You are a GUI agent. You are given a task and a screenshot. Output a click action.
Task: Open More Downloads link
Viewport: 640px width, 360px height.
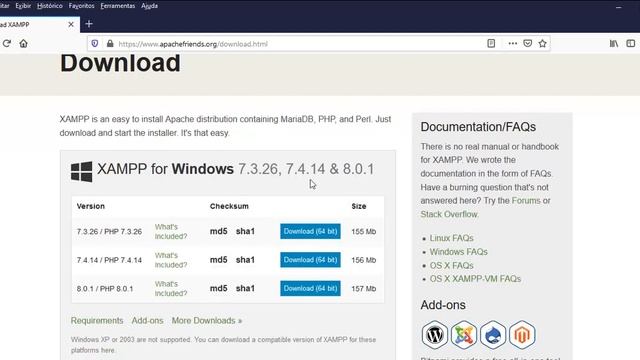coord(207,321)
